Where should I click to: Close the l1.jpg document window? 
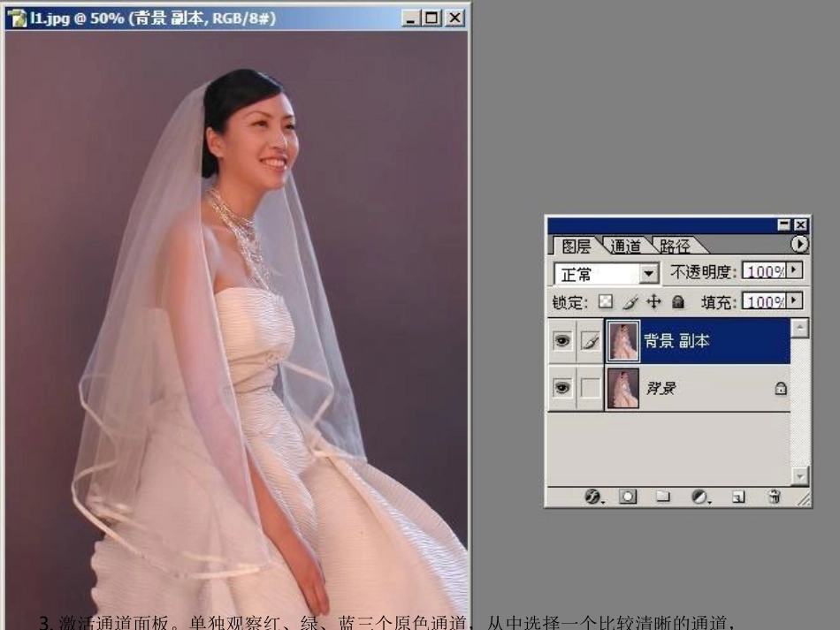pos(454,19)
